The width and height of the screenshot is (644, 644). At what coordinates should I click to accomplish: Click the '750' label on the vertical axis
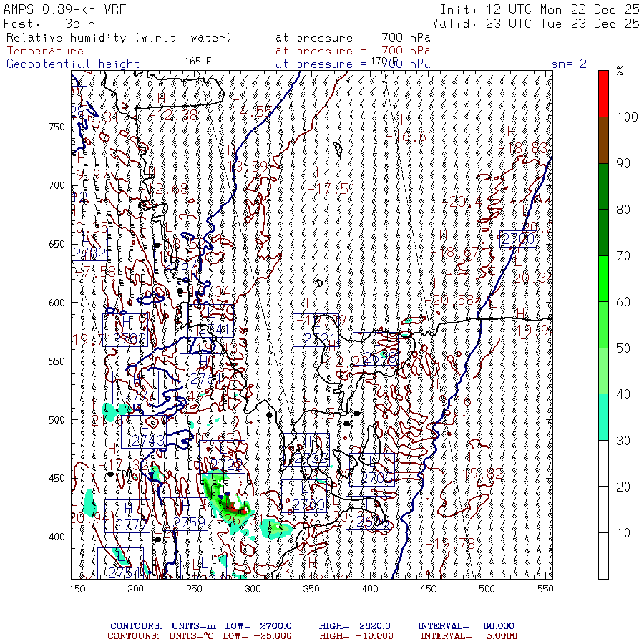(x=57, y=127)
